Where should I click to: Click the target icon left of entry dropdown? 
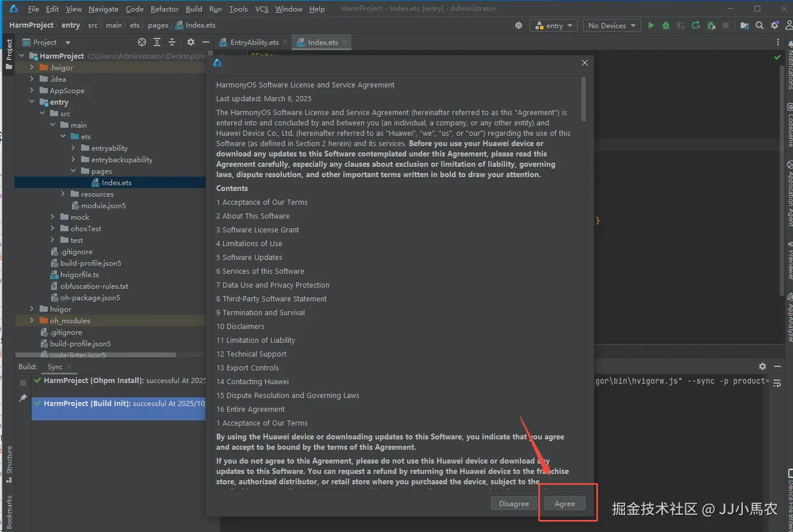coord(519,25)
